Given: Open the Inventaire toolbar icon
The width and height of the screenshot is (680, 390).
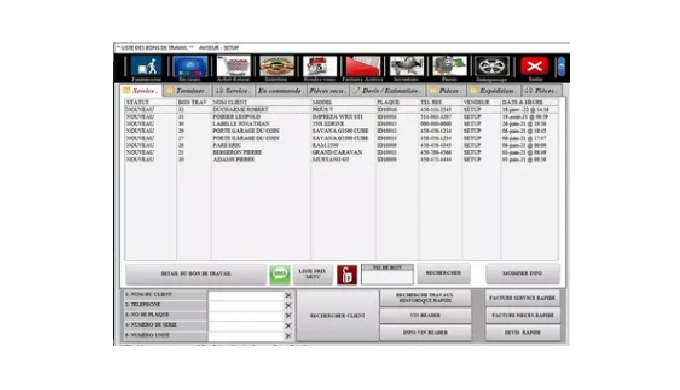Looking at the screenshot, I should click(406, 68).
